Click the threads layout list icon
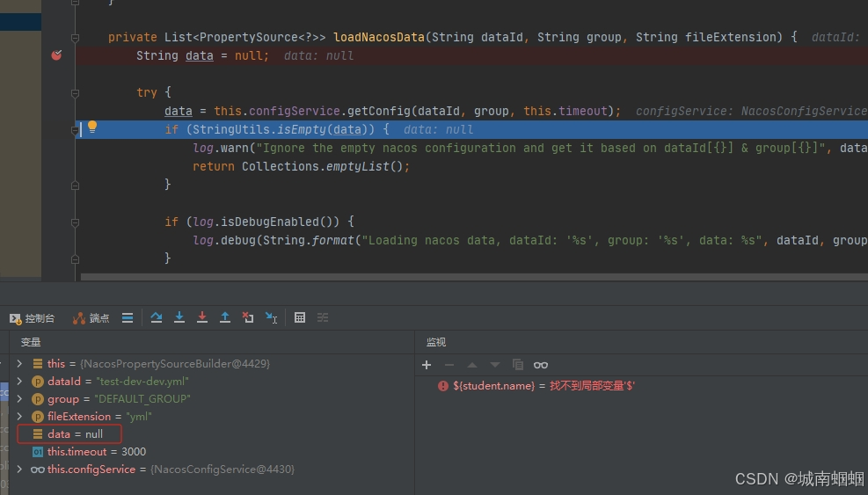The width and height of the screenshot is (868, 495). 128,317
